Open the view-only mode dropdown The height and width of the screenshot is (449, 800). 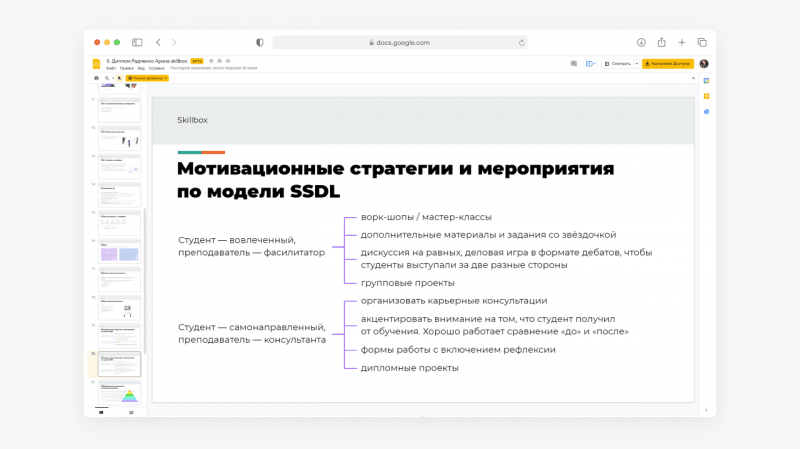point(147,78)
